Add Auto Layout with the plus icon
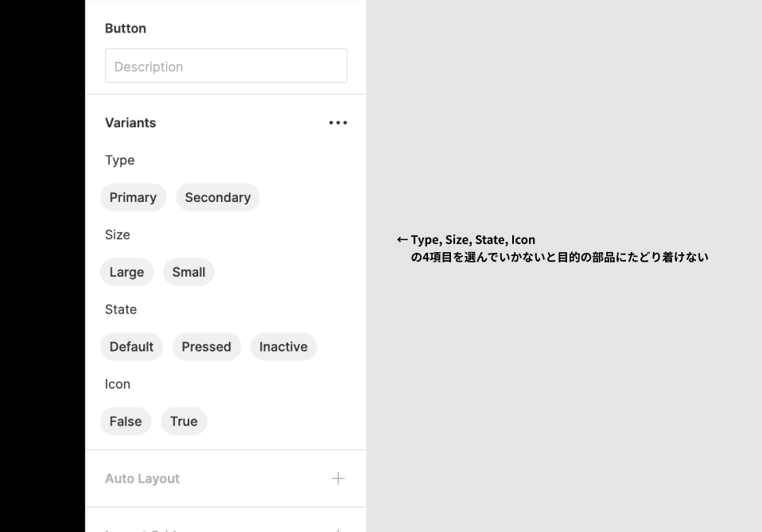762x532 pixels. tap(337, 478)
